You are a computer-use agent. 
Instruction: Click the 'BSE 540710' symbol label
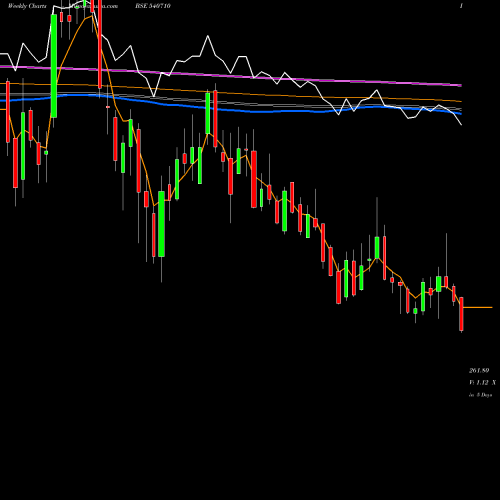tap(153, 6)
